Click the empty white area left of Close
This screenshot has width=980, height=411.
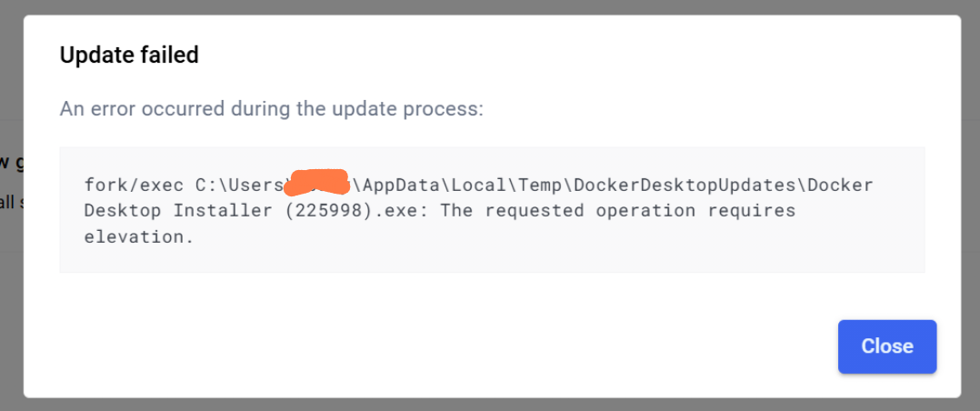pos(437,346)
